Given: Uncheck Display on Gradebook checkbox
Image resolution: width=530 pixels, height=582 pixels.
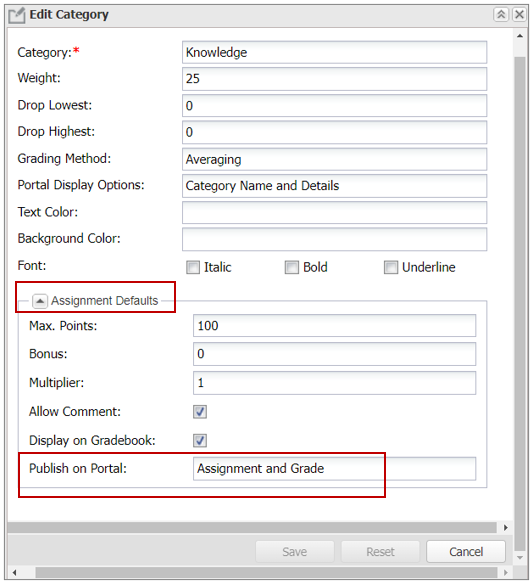Looking at the screenshot, I should pos(200,441).
